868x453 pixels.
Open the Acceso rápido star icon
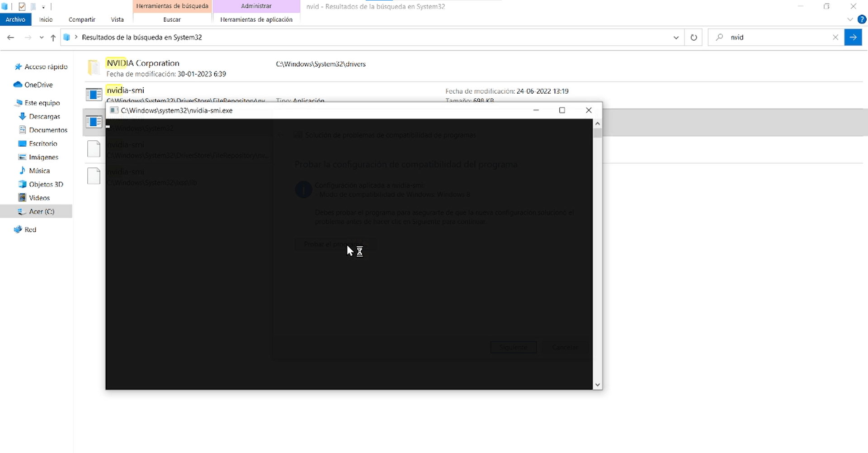(x=18, y=67)
